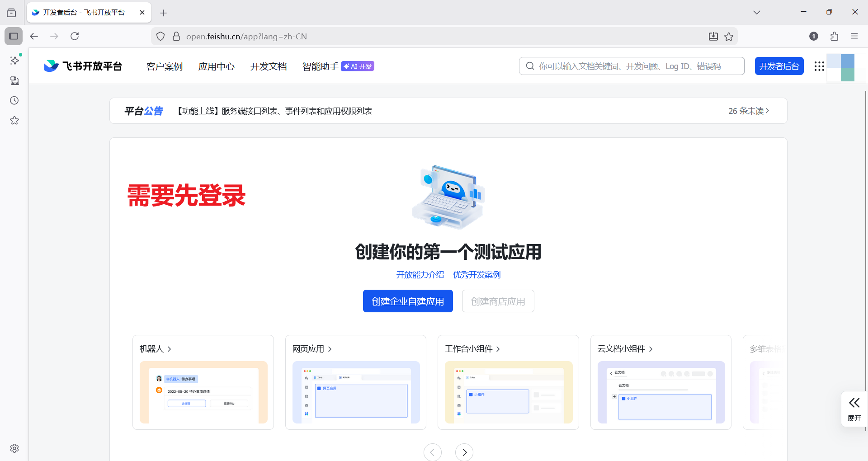Toggle the tracking protection shield

pos(160,36)
